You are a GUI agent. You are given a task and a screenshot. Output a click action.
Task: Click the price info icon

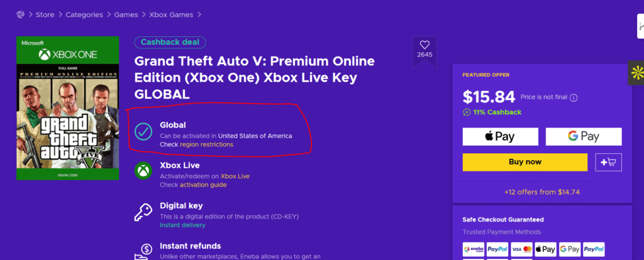tap(573, 97)
